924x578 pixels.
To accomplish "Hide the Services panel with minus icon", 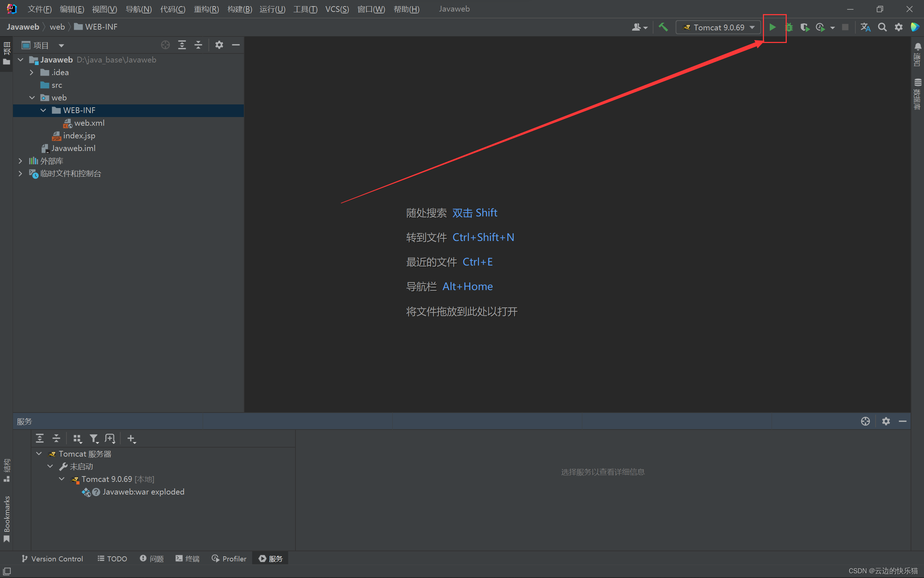I will pos(903,421).
